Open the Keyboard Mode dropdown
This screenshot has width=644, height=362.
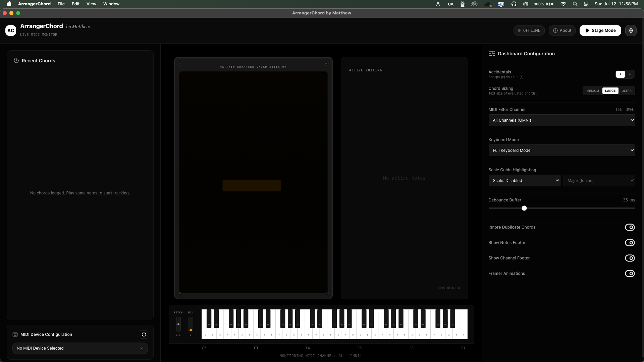(x=562, y=150)
